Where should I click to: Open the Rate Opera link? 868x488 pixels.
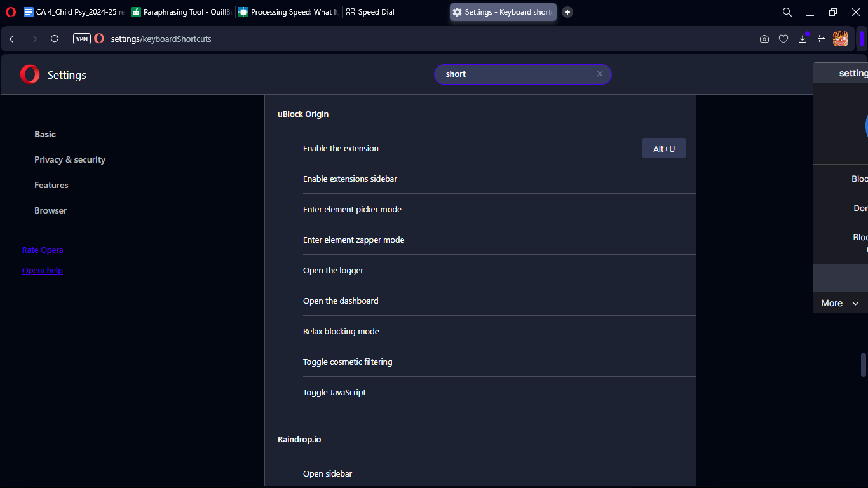pyautogui.click(x=43, y=250)
